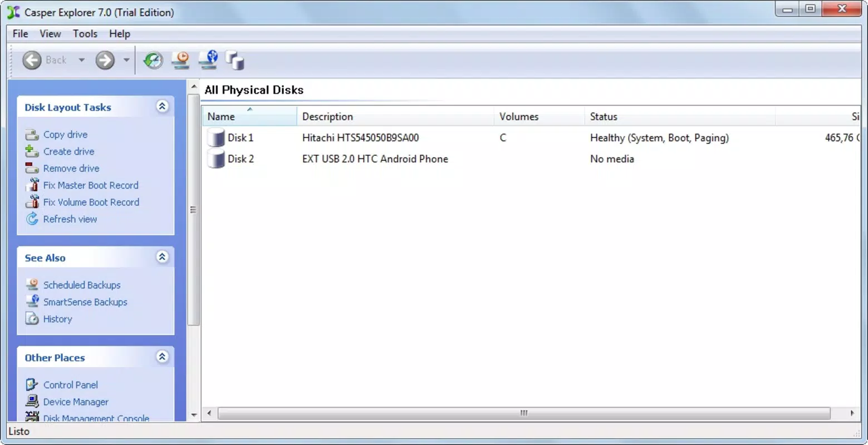868x445 pixels.
Task: Click the Casper Explorer title bar app icon
Action: coord(13,12)
